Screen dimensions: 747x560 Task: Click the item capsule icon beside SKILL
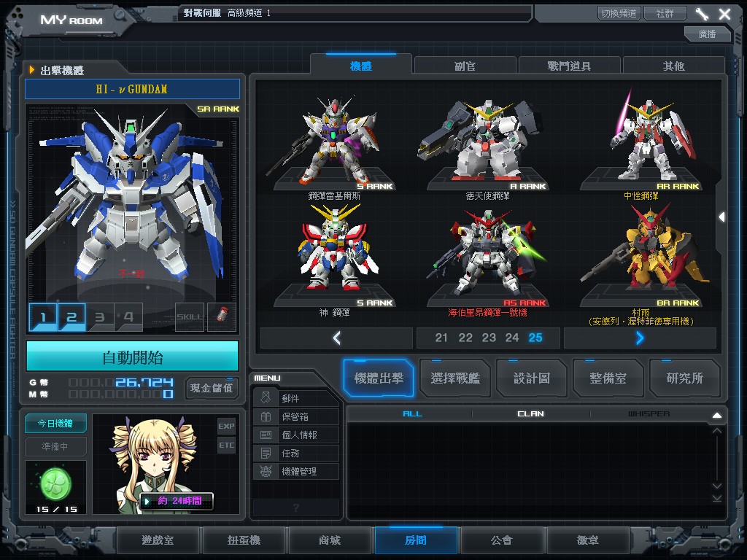pyautogui.click(x=222, y=317)
